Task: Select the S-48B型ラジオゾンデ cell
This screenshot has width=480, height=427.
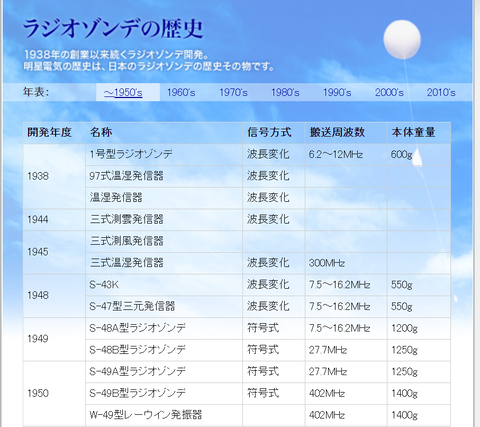Action: pos(164,350)
